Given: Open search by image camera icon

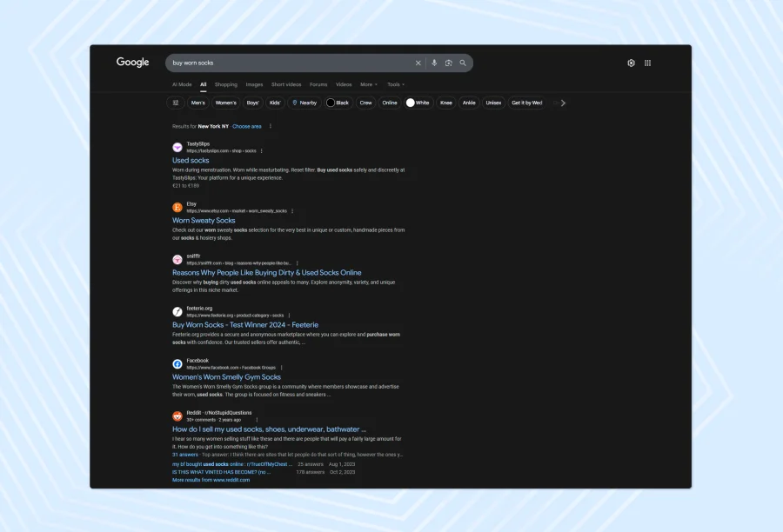Looking at the screenshot, I should tap(449, 63).
